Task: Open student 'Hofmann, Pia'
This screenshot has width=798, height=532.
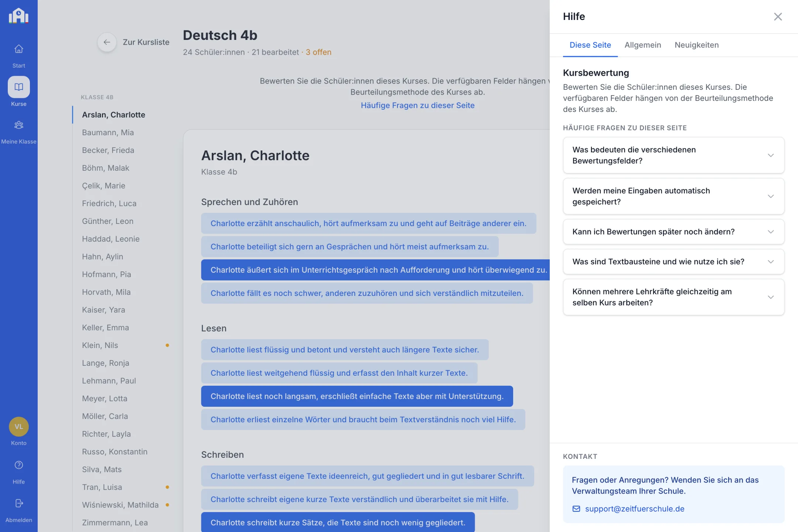Action: click(x=124, y=274)
